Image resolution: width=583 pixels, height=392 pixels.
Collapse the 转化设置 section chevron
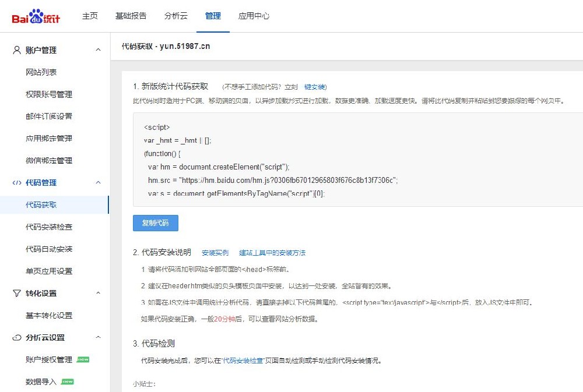(x=98, y=294)
